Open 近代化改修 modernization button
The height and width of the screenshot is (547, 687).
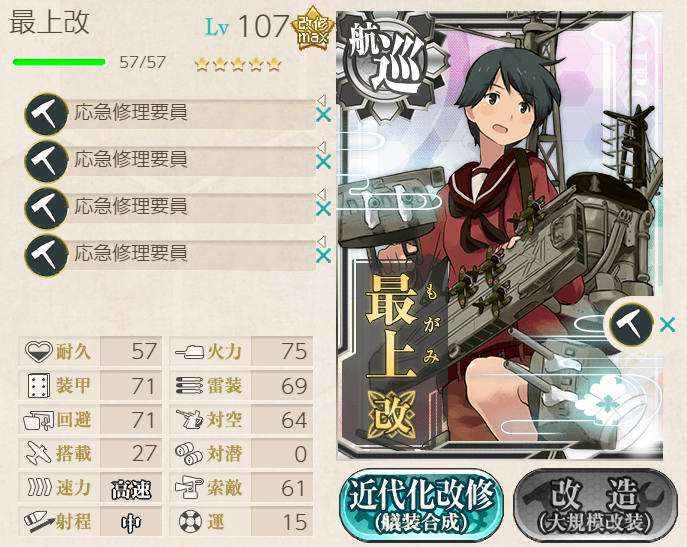click(421, 505)
